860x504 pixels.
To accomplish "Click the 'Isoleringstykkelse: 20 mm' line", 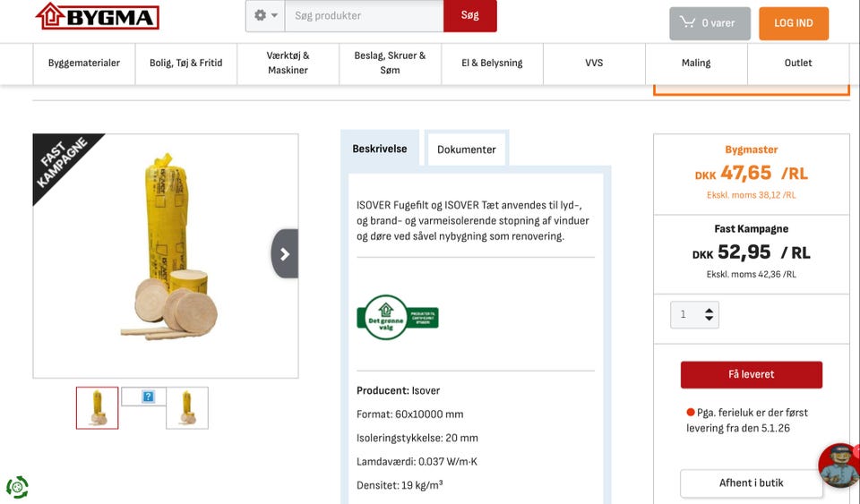I will [417, 438].
